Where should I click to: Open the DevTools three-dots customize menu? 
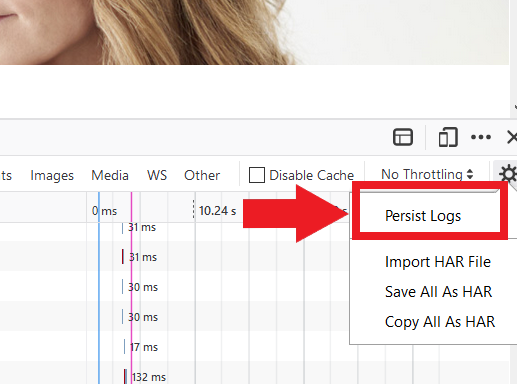point(481,137)
